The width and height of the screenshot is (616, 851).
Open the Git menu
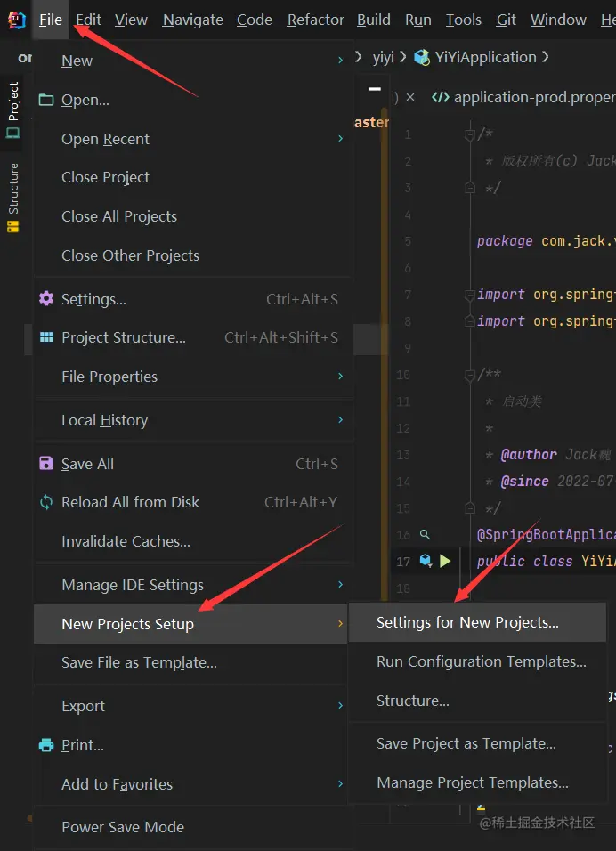pos(506,20)
